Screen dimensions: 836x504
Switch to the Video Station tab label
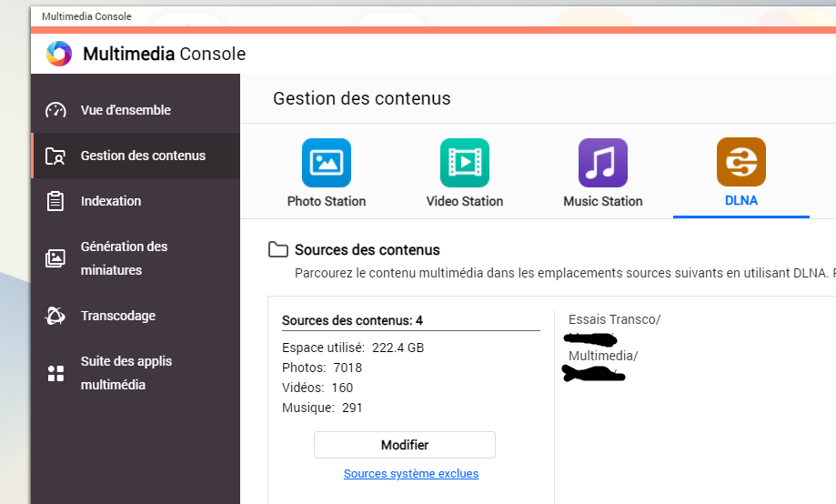click(x=465, y=201)
